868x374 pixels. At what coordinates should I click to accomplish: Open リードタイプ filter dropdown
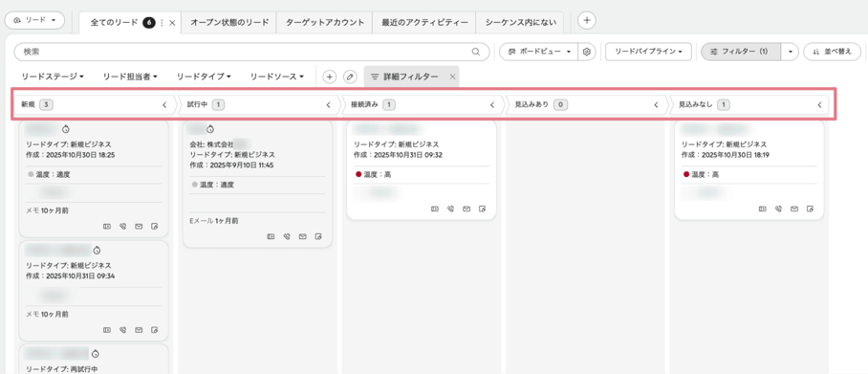tap(204, 77)
